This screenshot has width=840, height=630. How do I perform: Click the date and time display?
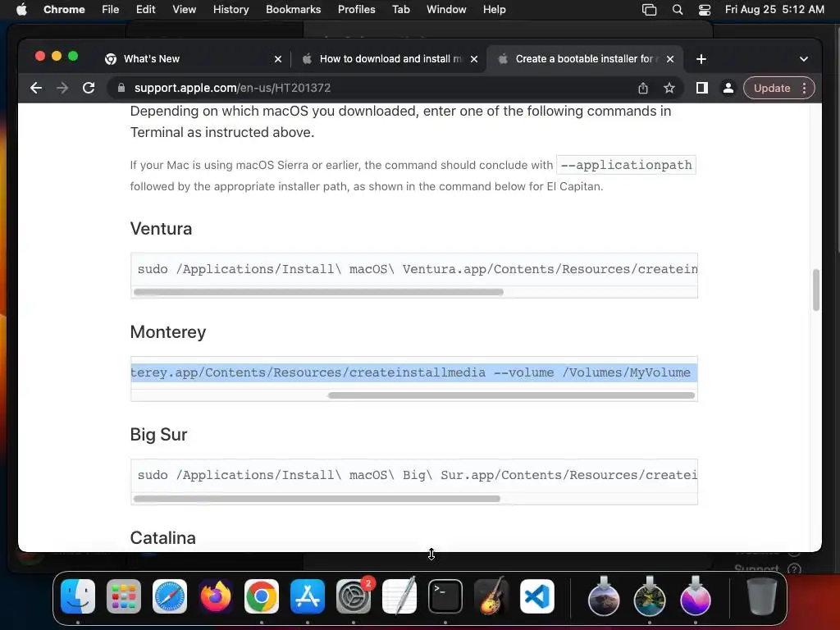pos(774,9)
